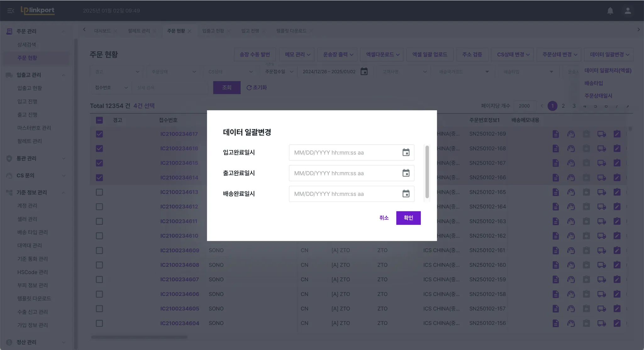Open the user profile icon

tap(628, 11)
